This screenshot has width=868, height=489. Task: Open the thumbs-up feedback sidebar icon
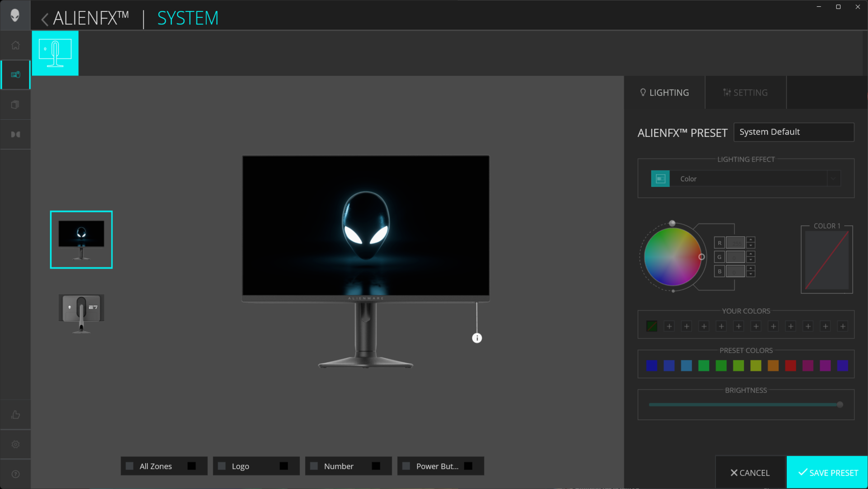pos(15,415)
